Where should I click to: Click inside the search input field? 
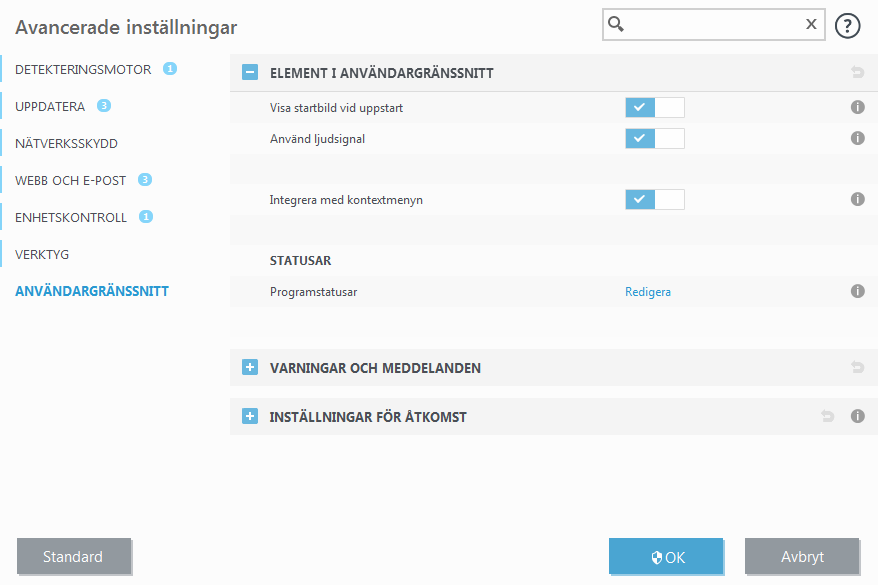click(710, 24)
